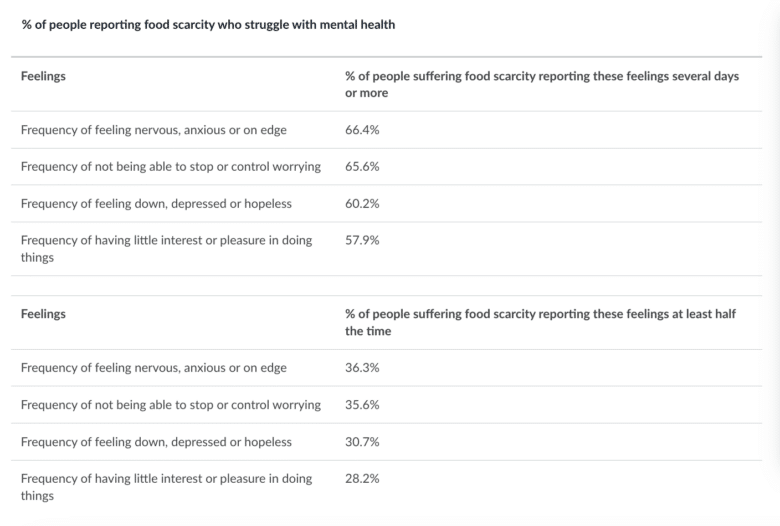Click the 'down, depressed or hopeless' label beside 30.7%
The width and height of the screenshot is (780, 526).
pos(156,442)
